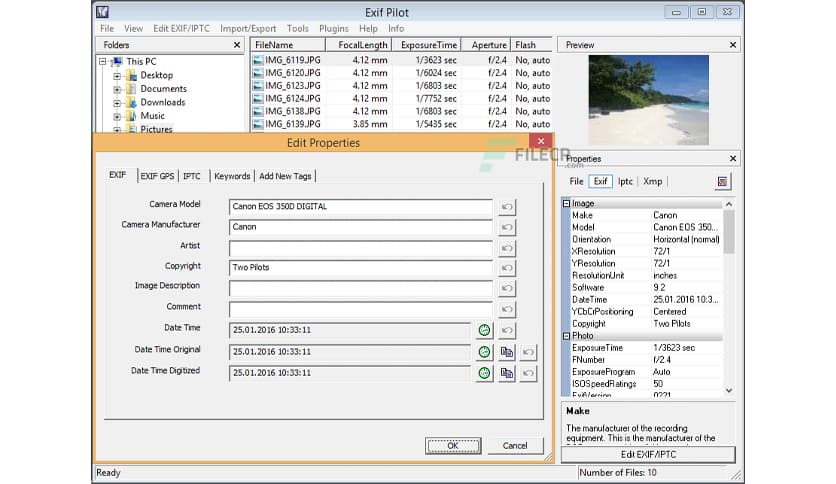Click clock icon next to Date Time Original
The height and width of the screenshot is (484, 836).
click(484, 352)
